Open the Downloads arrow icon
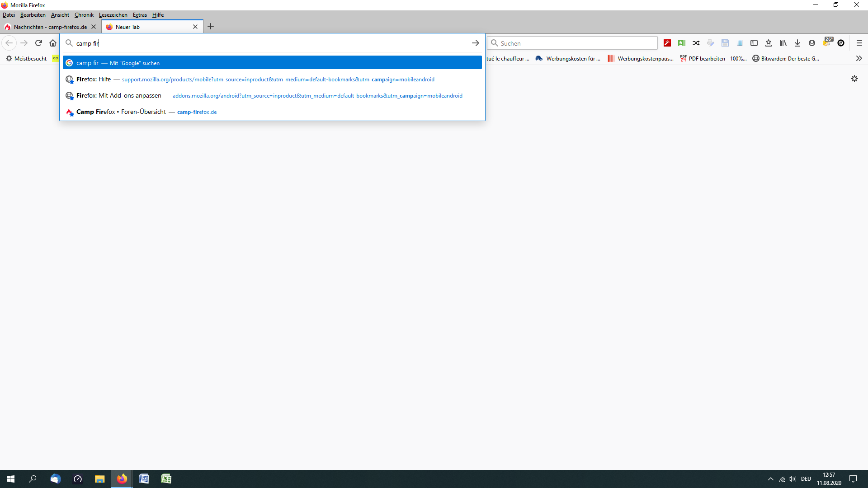 (x=797, y=43)
